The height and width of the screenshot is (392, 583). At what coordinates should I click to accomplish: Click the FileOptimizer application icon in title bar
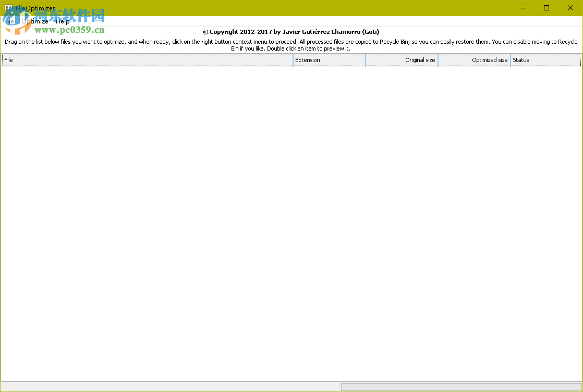[x=7, y=8]
